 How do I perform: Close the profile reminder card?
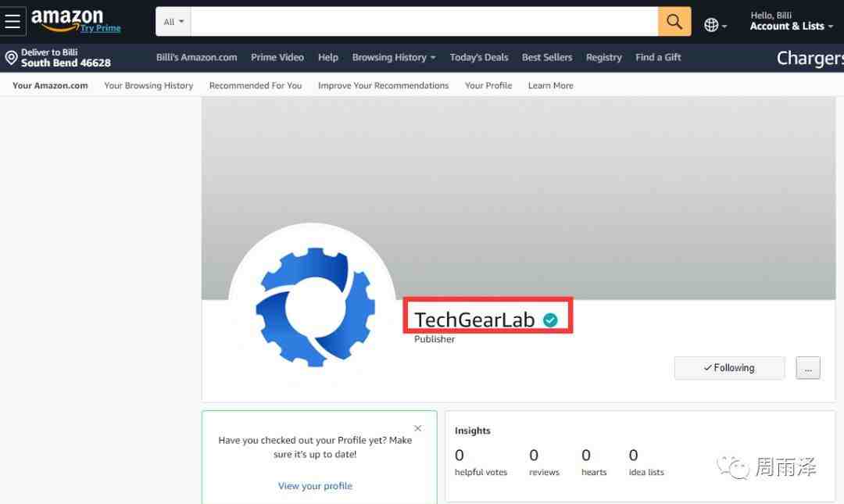point(417,428)
